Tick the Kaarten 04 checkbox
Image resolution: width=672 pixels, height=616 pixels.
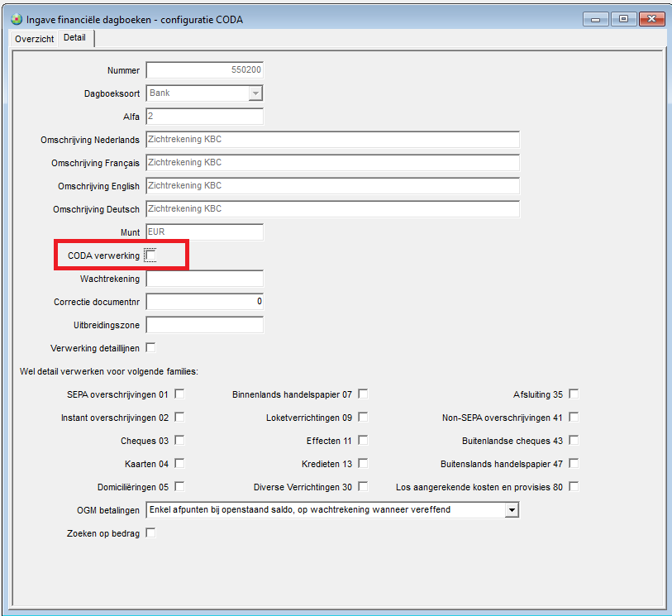point(179,464)
